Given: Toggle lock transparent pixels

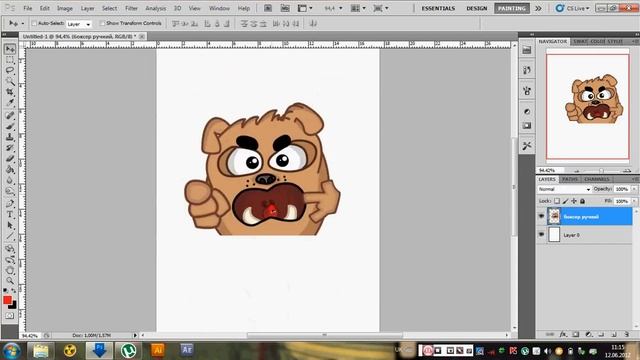Looking at the screenshot, I should (557, 201).
